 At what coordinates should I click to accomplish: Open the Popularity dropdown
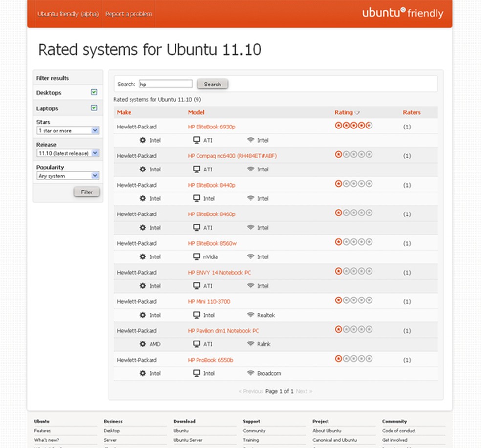click(68, 176)
